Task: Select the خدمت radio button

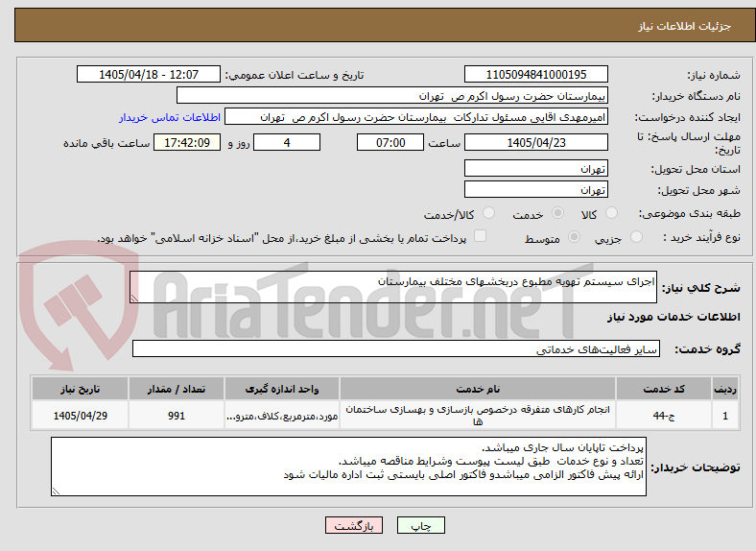Action: pos(557,213)
